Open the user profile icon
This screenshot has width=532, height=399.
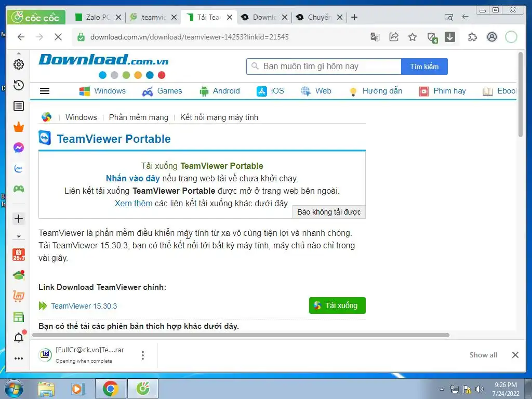pyautogui.click(x=492, y=37)
